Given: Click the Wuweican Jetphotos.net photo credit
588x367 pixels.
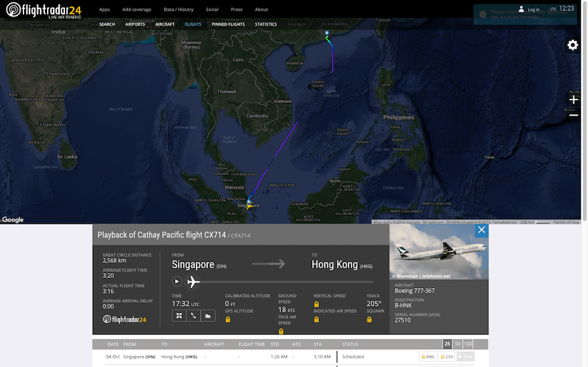Looking at the screenshot, I should (x=421, y=276).
